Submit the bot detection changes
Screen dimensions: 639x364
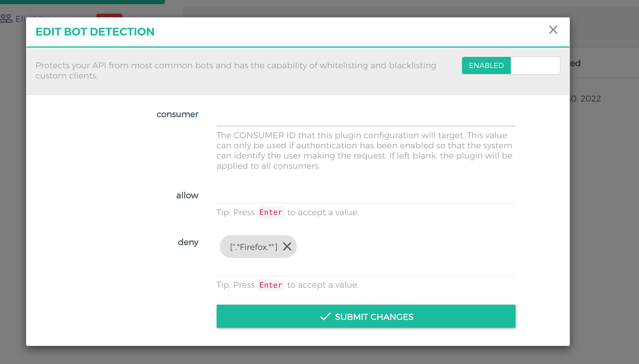click(x=366, y=316)
